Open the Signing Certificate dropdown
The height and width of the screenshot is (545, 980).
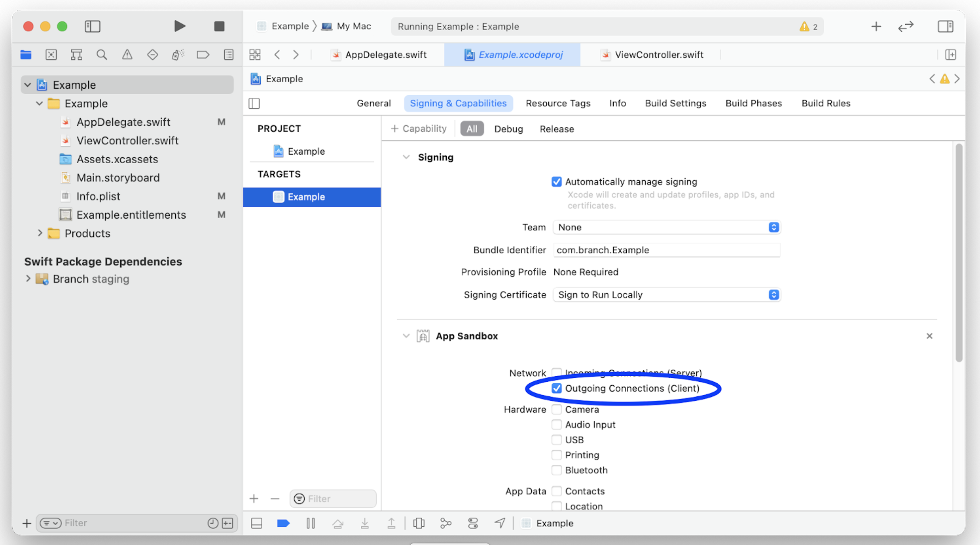point(666,295)
